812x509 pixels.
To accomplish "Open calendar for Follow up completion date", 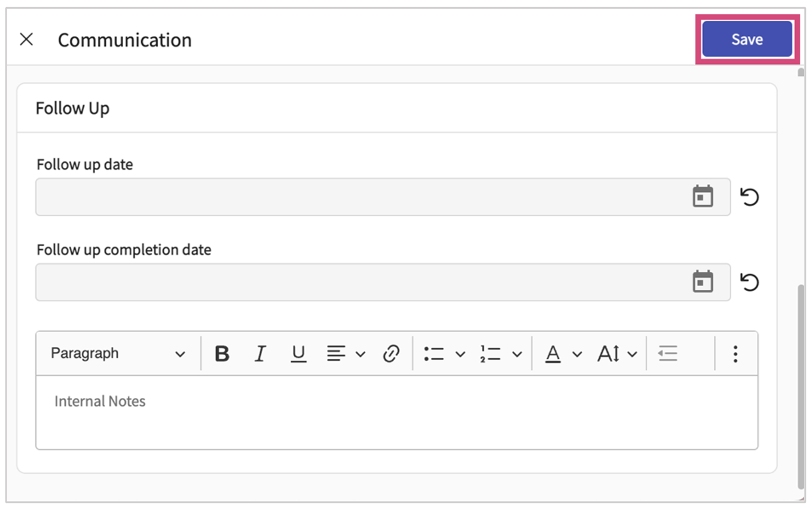I will 703,281.
